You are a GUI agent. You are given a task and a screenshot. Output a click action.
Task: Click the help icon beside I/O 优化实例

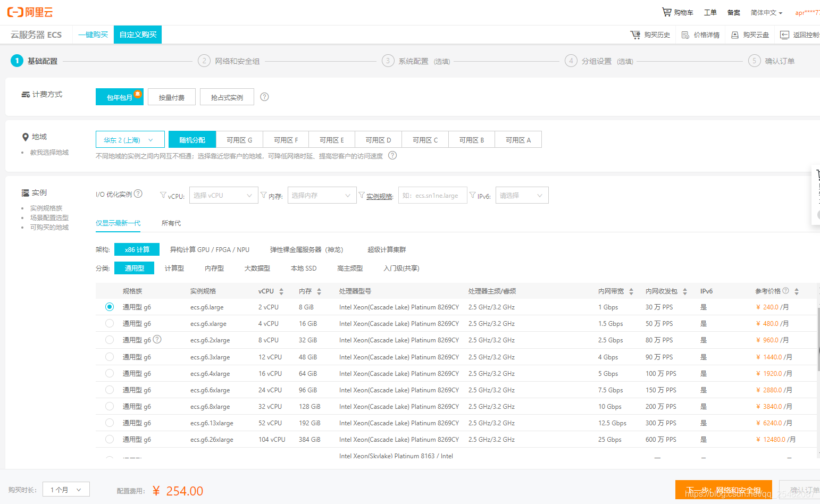(x=138, y=194)
